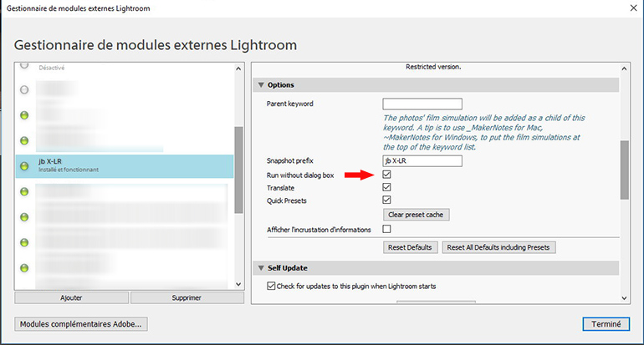Toggle the Translate checkbox

point(386,188)
